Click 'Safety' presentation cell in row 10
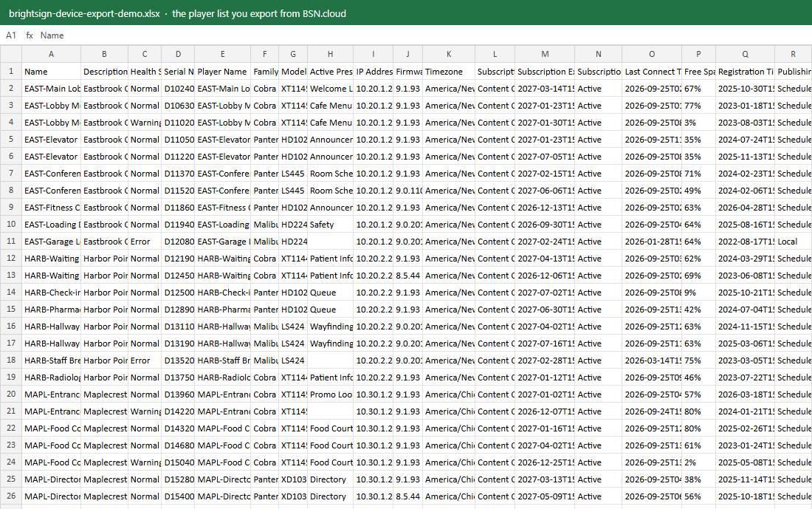Screen dimensions: 812x509 (x=331, y=225)
